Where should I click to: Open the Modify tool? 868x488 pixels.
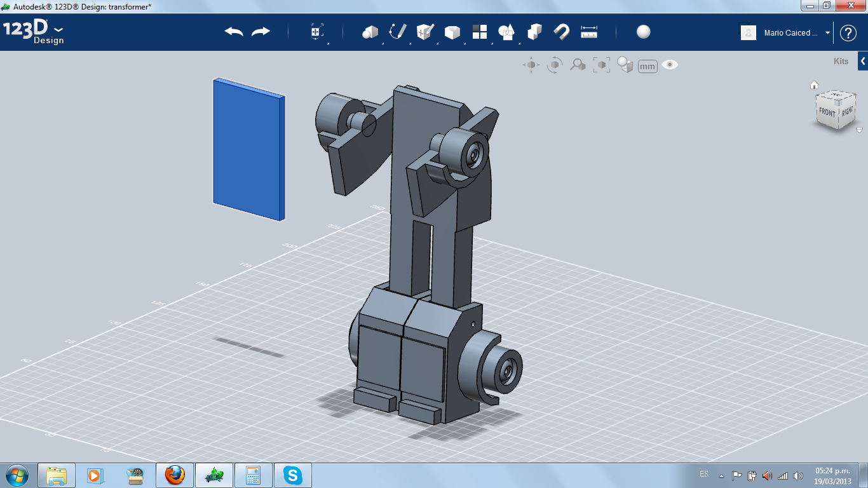452,32
